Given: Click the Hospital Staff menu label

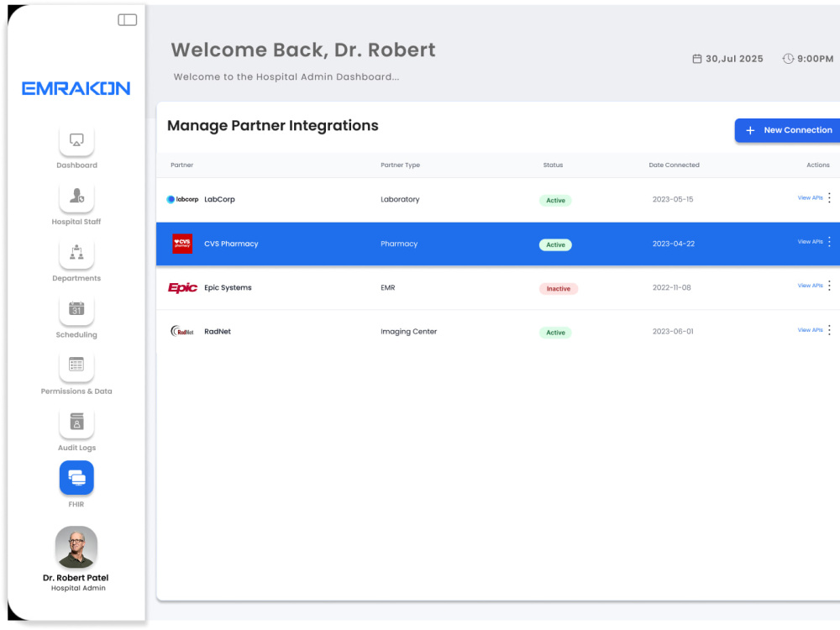Looking at the screenshot, I should [76, 222].
